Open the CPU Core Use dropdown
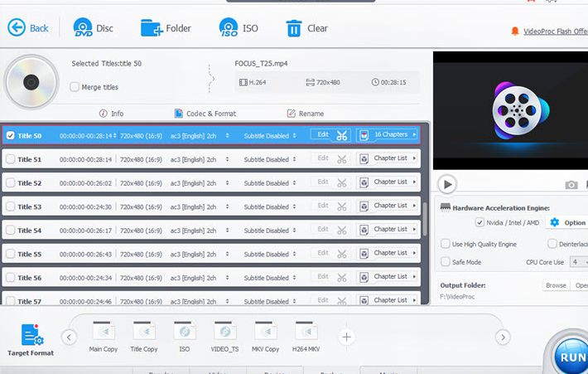Viewport: 588px width, 374px height. [x=579, y=262]
